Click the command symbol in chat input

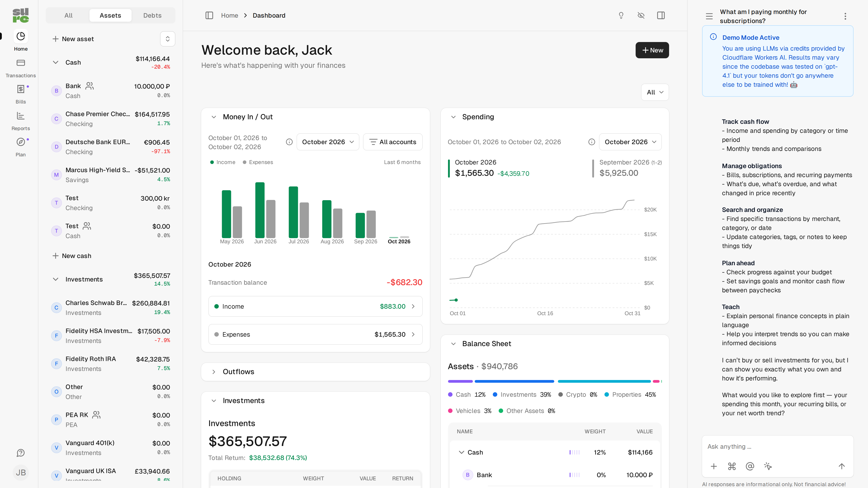pos(731,466)
